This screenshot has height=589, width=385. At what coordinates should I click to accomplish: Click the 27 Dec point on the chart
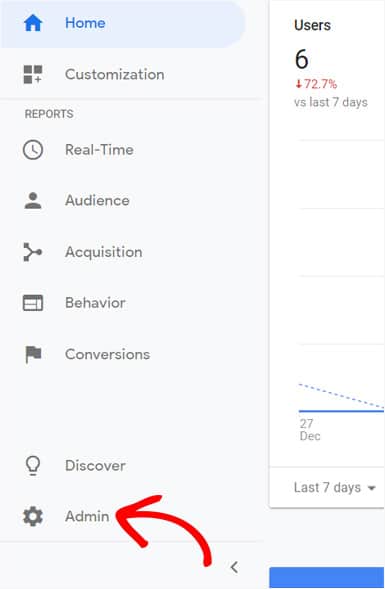[310, 430]
